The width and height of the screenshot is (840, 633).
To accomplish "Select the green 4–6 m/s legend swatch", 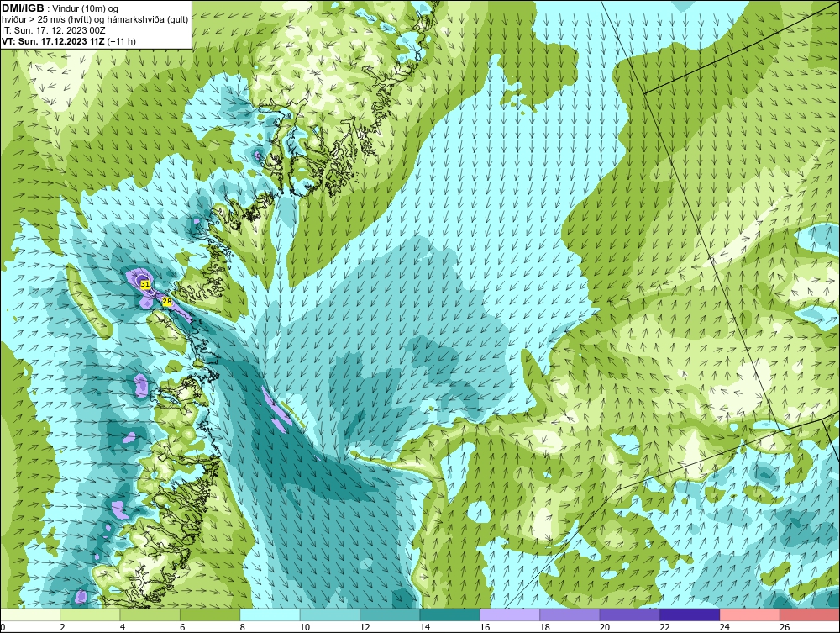I will click(x=150, y=615).
